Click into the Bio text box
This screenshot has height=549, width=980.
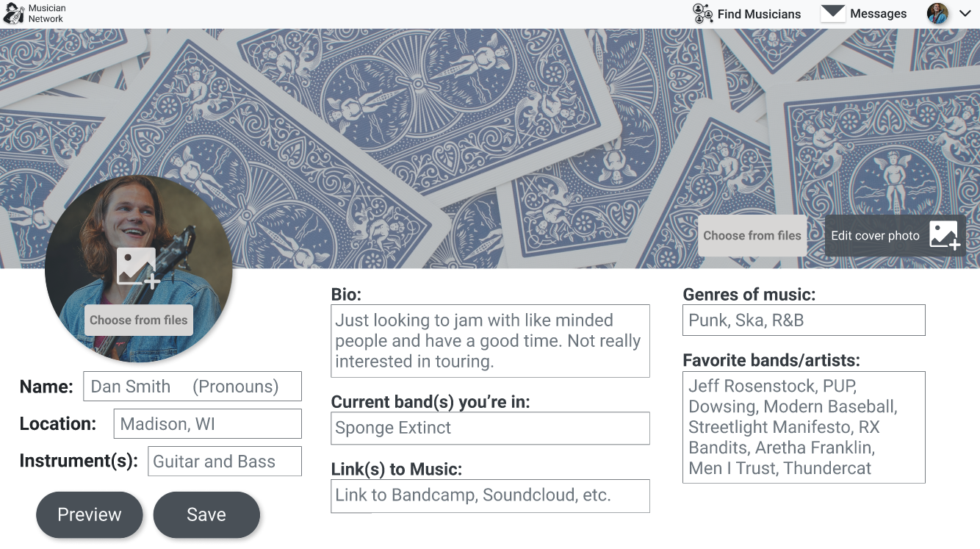pos(490,341)
